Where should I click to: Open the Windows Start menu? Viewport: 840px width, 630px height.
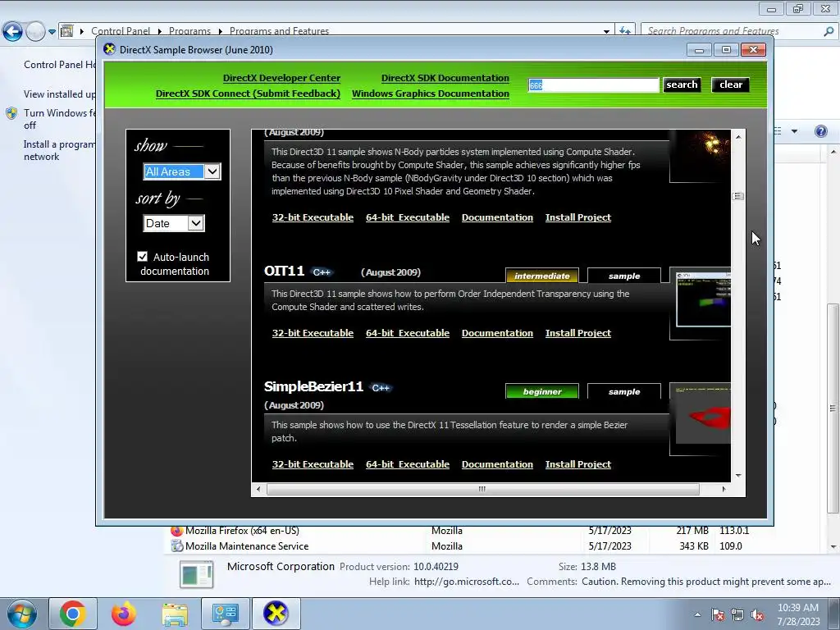[21, 614]
